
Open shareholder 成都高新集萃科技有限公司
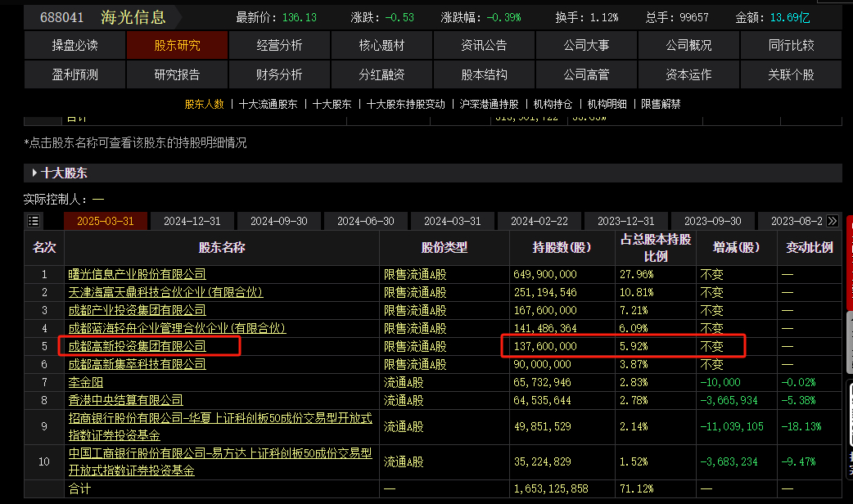tap(137, 364)
